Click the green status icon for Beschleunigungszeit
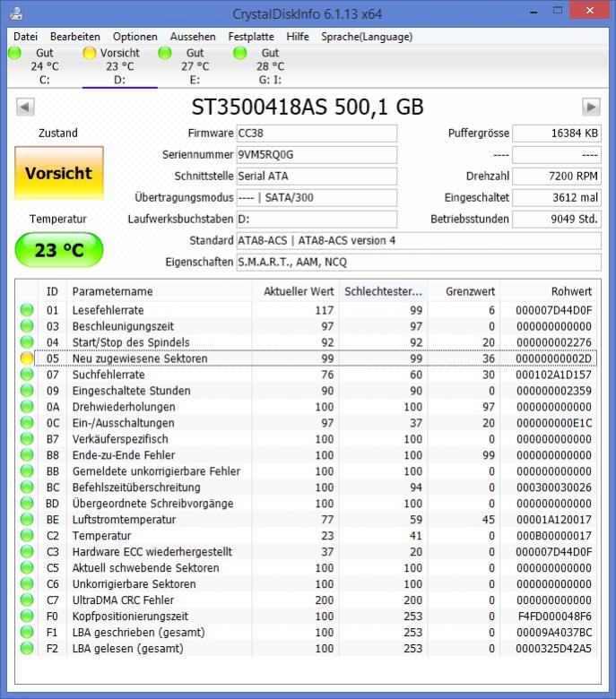 pyautogui.click(x=27, y=326)
